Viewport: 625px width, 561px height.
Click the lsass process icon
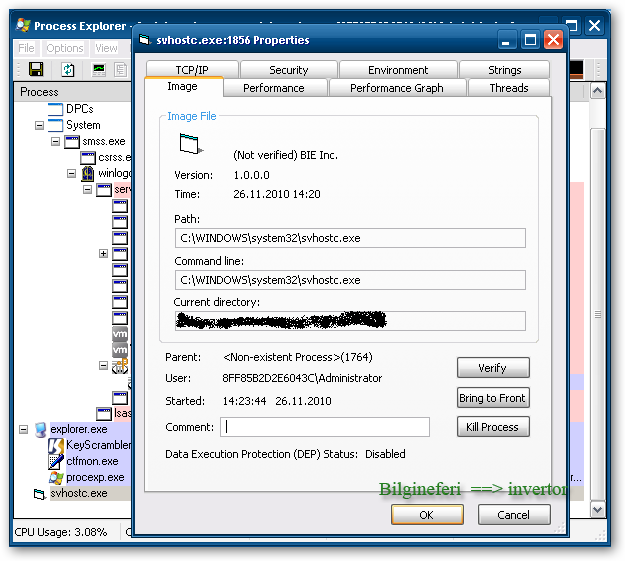[104, 413]
